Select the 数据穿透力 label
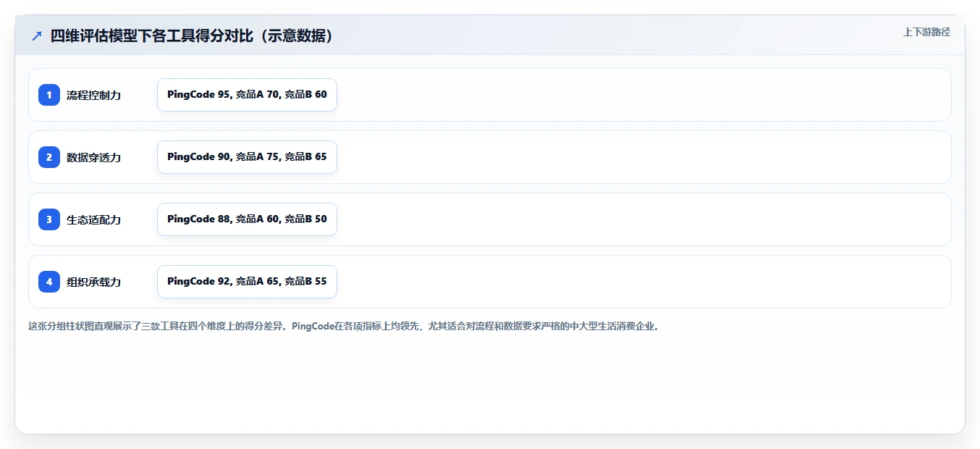 94,157
